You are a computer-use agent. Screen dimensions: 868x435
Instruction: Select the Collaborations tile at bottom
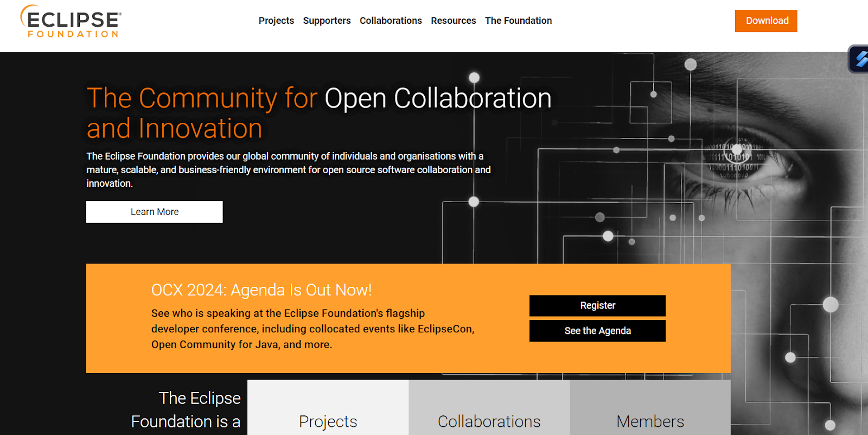point(489,407)
